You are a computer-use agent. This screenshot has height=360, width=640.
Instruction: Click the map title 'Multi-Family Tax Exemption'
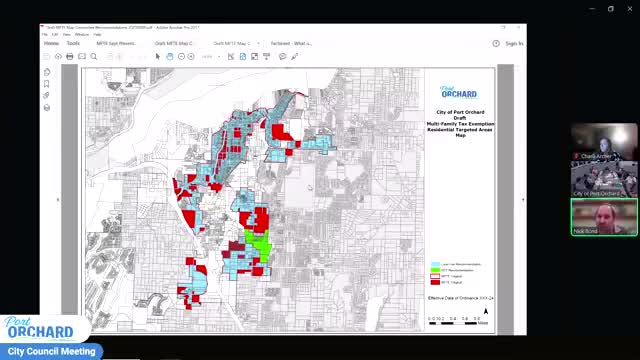(460, 124)
